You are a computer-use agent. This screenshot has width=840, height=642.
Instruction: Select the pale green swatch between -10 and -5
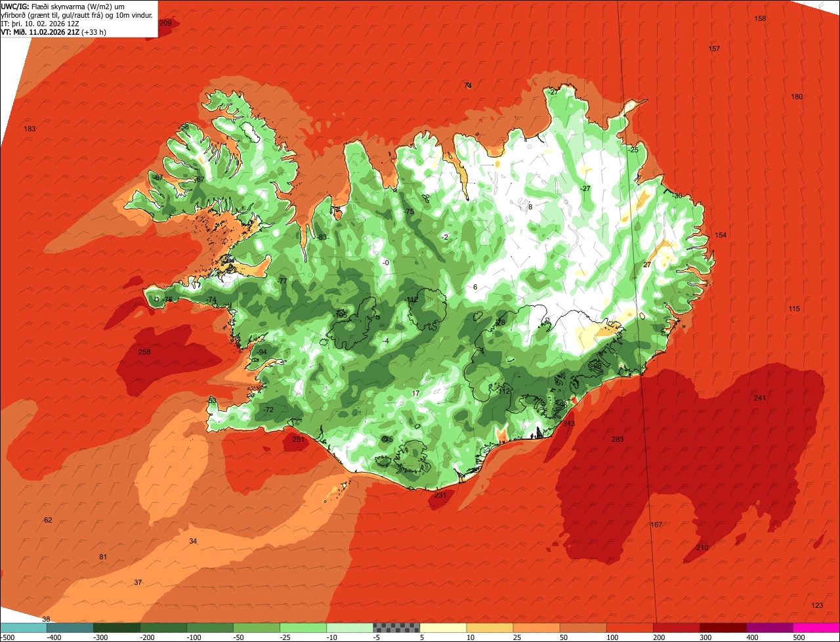[350, 628]
